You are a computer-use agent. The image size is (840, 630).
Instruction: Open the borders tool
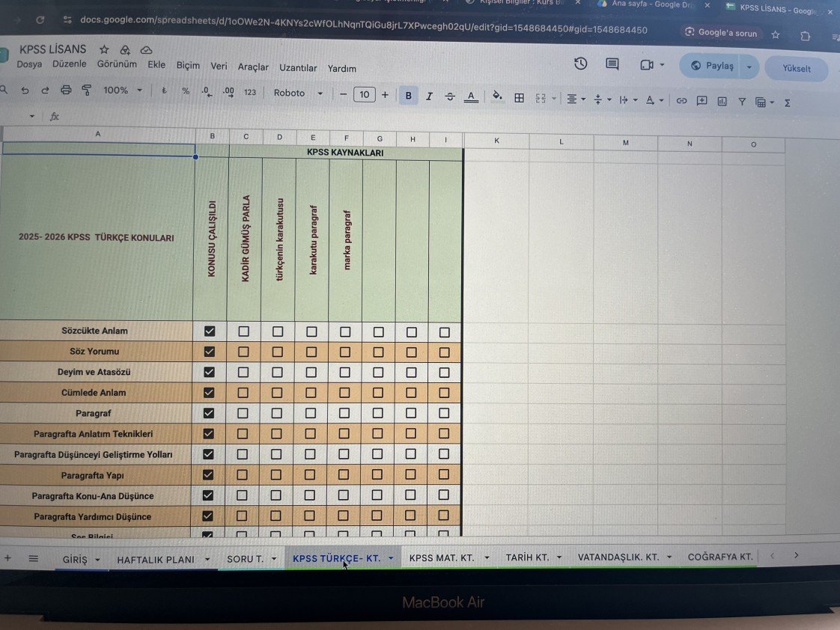point(519,98)
